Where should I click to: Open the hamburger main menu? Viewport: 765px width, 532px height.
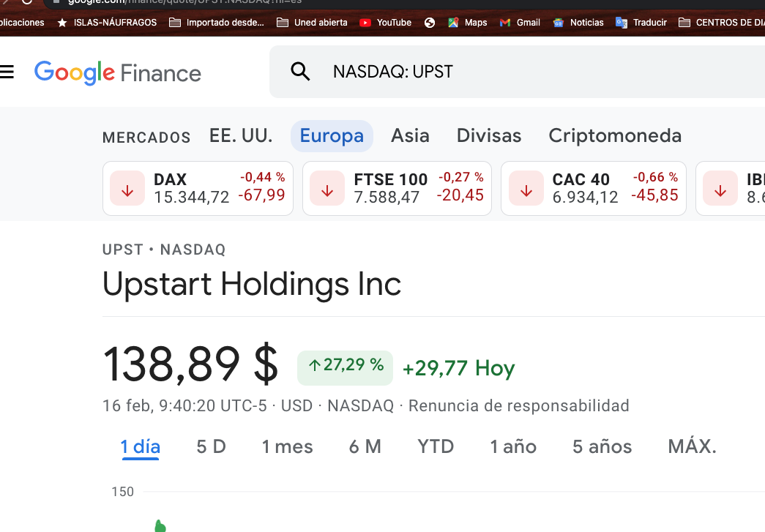coord(7,72)
